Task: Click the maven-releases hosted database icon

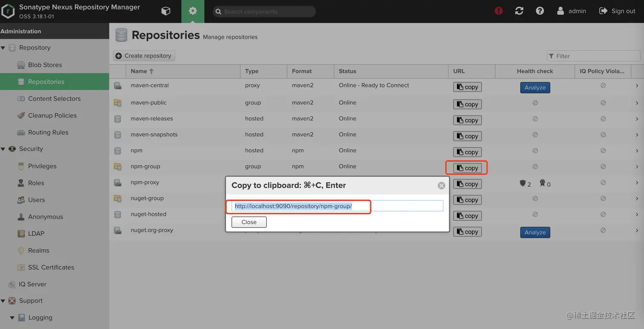Action: 118,119
